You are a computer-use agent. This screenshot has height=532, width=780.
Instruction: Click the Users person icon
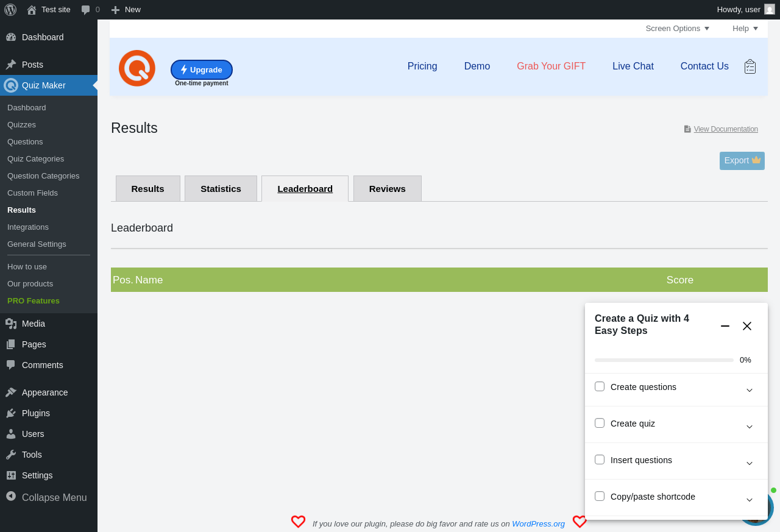[x=11, y=434]
